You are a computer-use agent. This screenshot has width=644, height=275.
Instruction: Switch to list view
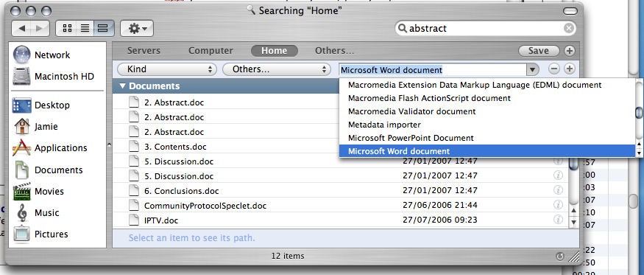coord(85,29)
